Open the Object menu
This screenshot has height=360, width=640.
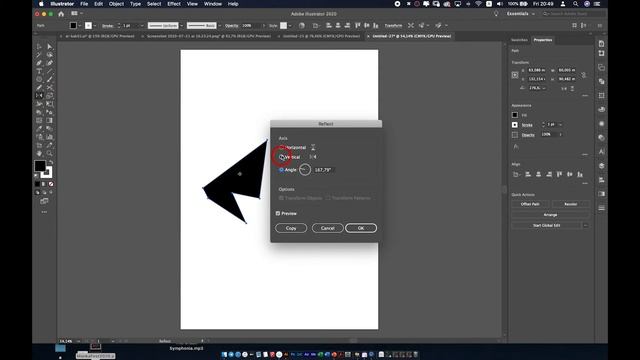point(116,4)
